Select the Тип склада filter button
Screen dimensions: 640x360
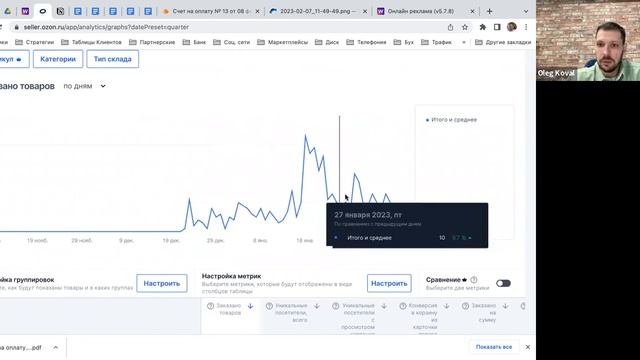coord(113,59)
